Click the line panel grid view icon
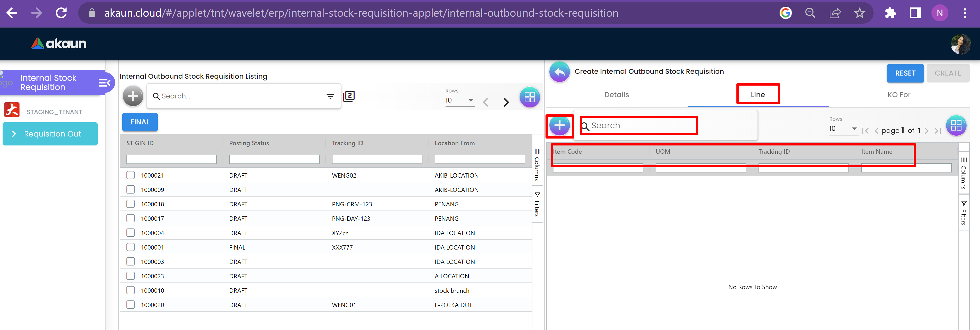980x330 pixels. tap(956, 125)
